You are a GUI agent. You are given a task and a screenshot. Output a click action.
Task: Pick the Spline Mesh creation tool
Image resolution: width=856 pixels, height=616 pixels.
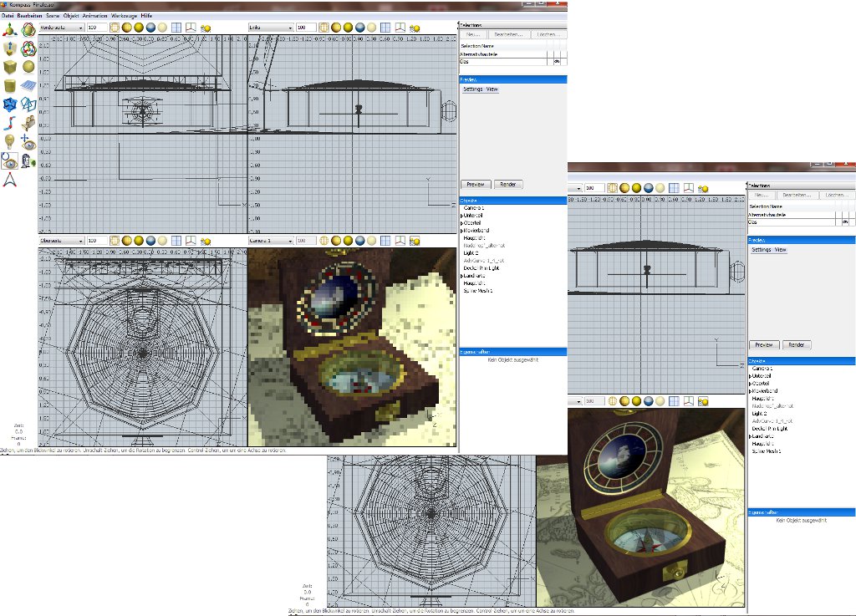point(28,85)
